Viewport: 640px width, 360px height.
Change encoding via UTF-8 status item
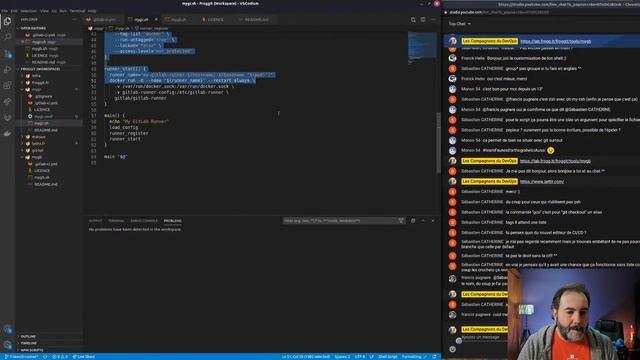[x=360, y=357]
